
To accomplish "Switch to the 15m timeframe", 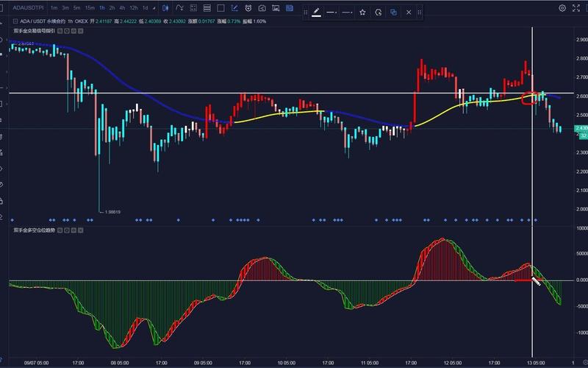I will click(89, 8).
